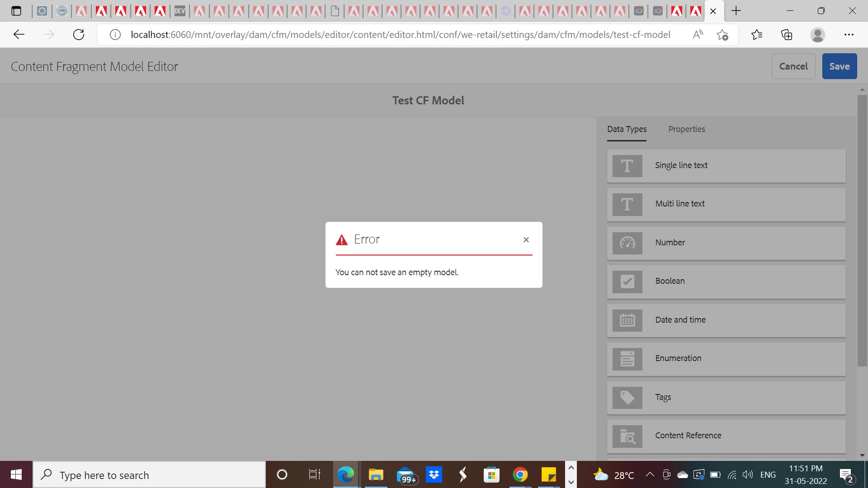Show hidden system tray icons
Image resolution: width=868 pixels, height=488 pixels.
click(650, 474)
